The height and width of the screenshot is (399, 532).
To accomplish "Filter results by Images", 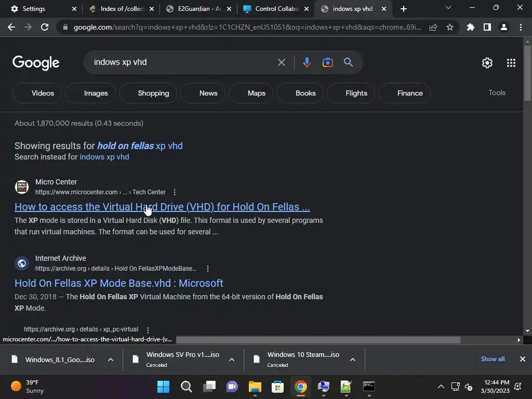I will [x=90, y=94].
